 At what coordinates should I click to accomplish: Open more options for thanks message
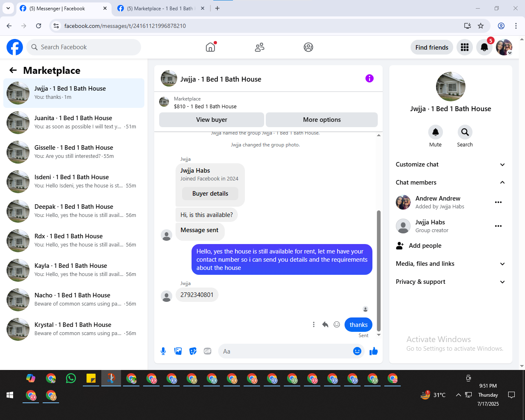(314, 324)
